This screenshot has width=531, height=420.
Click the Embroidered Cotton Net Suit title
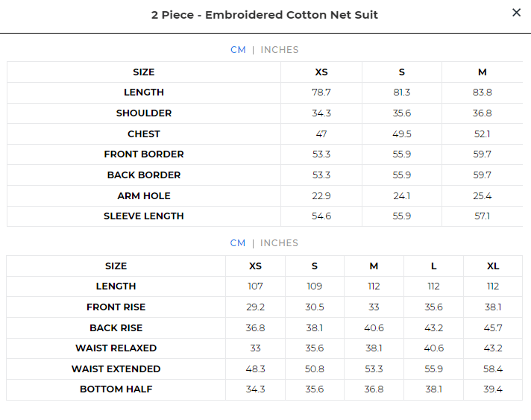tap(265, 15)
